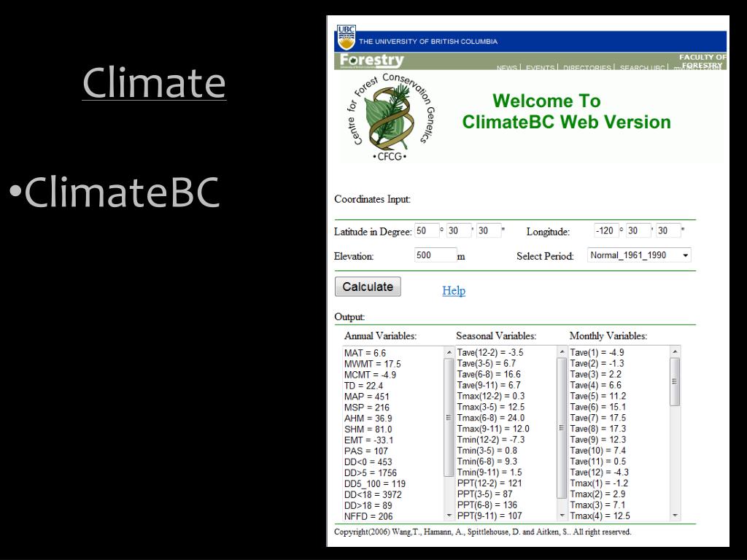Viewport: 747px width, 560px height.
Task: Click the Monthly Variables scroll down arrow
Action: click(x=675, y=516)
